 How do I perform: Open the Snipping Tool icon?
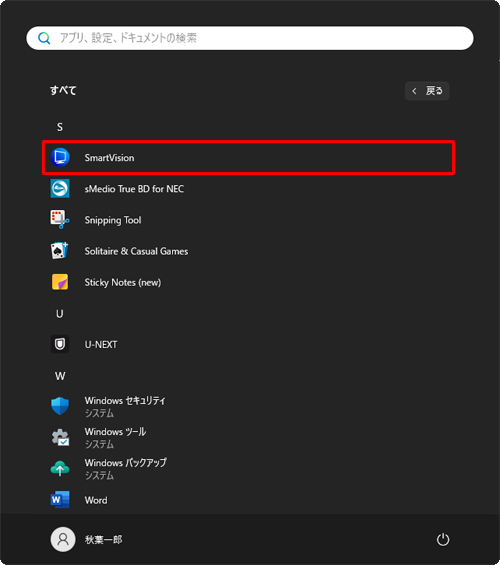tap(60, 219)
